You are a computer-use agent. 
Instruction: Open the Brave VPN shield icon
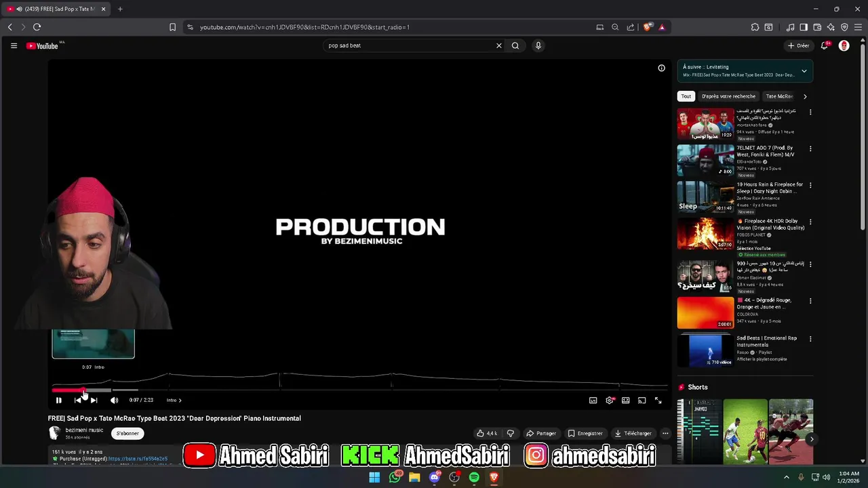coord(844,27)
